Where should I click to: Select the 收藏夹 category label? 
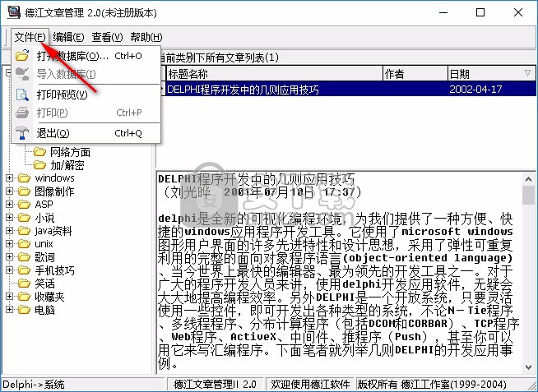click(x=49, y=297)
